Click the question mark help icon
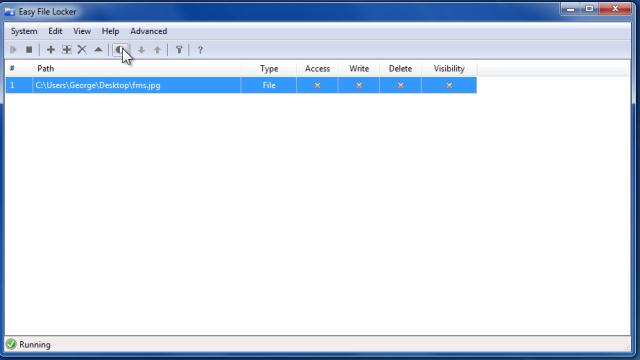640x360 pixels. 200,50
